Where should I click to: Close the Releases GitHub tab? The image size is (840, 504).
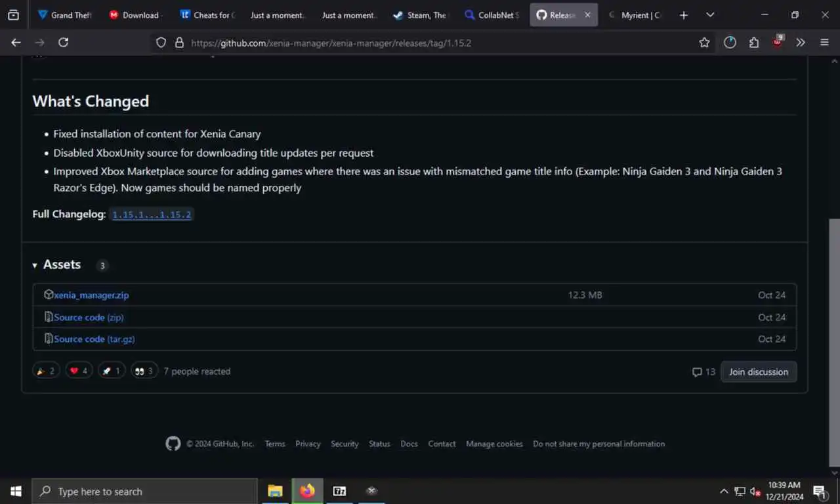point(587,15)
